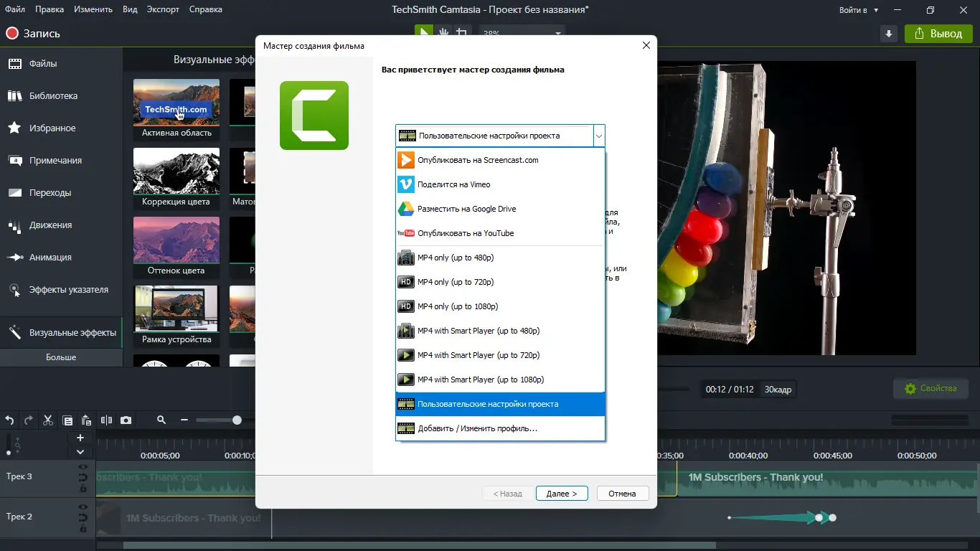Click the Свойства properties button
The width and height of the screenshot is (980, 551).
(930, 389)
